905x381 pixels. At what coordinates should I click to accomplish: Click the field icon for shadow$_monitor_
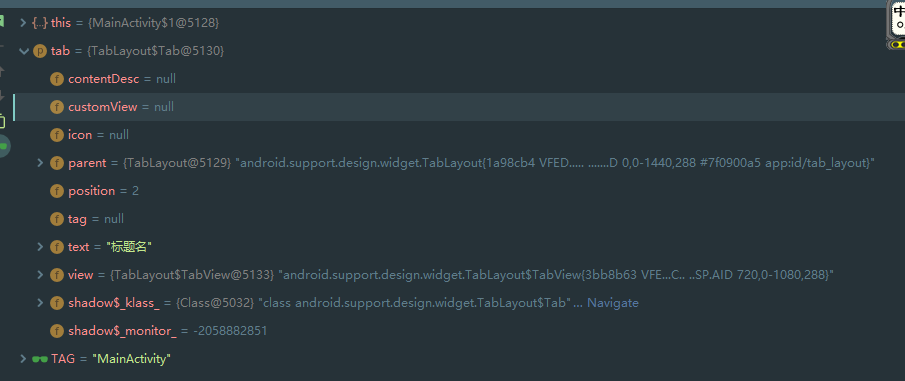57,331
